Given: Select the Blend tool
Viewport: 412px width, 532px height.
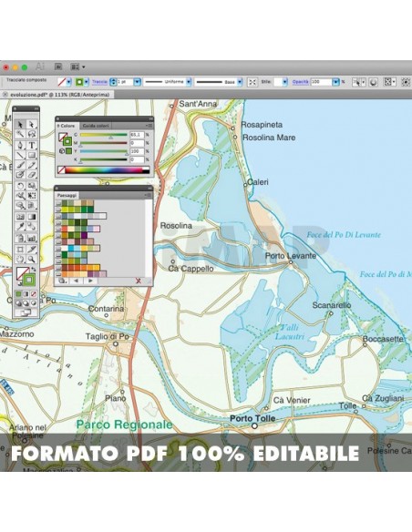Looking at the screenshot, I should [x=32, y=226].
